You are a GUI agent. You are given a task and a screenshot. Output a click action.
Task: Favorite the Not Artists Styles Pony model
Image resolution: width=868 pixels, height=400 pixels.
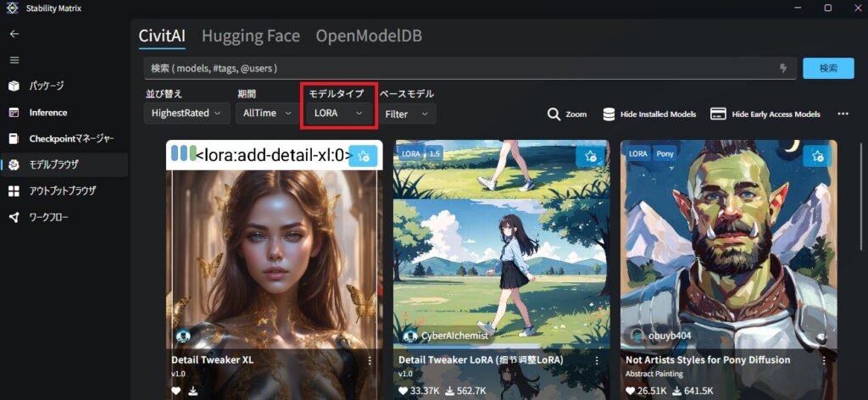coord(817,156)
